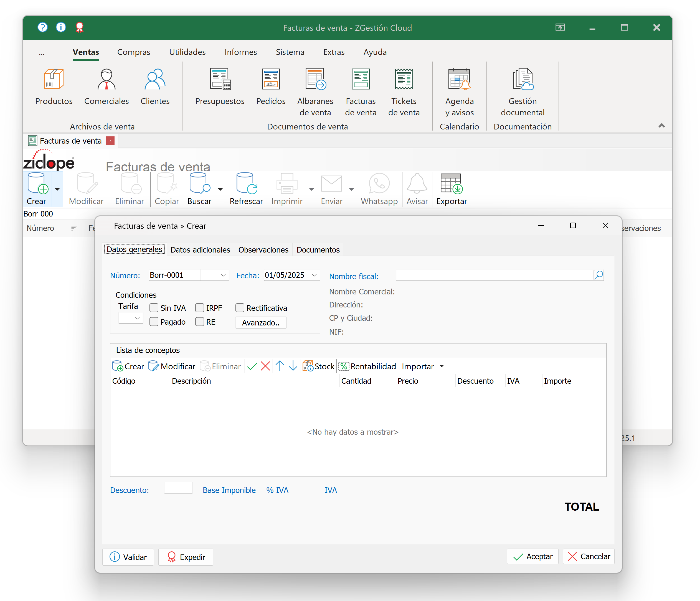
Task: Click Imprimir in main toolbar
Action: (287, 189)
